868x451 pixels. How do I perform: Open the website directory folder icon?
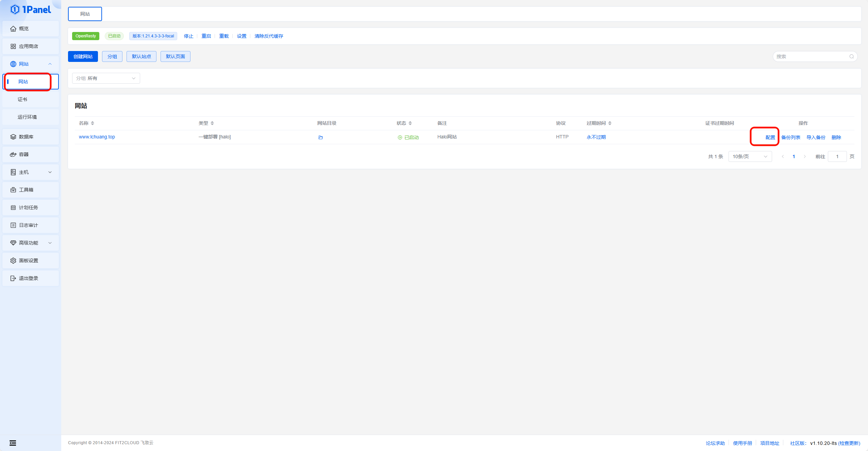[320, 137]
